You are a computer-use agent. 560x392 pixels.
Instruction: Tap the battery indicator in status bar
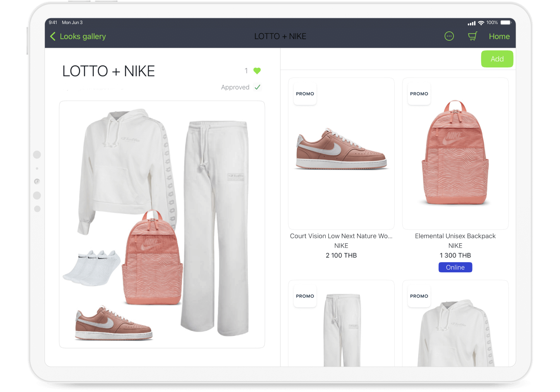[505, 22]
